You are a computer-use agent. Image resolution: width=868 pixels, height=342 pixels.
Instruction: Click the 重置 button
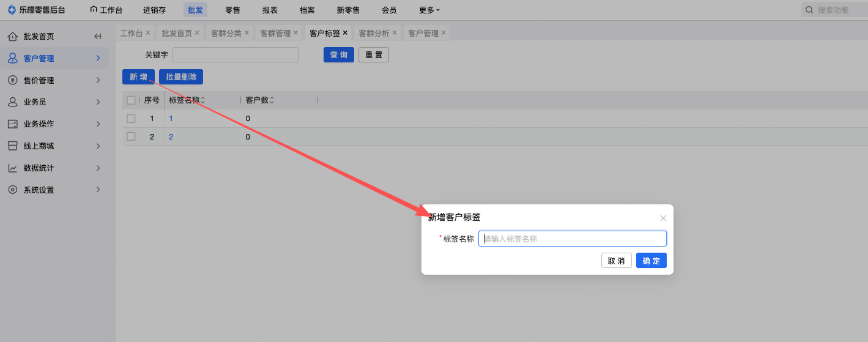(374, 55)
